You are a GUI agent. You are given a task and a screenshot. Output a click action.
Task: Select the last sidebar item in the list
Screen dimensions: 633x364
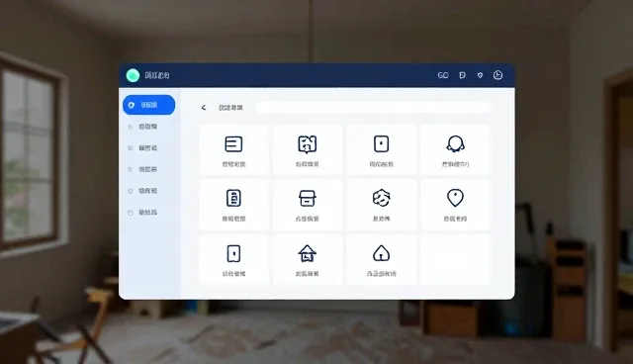tap(142, 213)
